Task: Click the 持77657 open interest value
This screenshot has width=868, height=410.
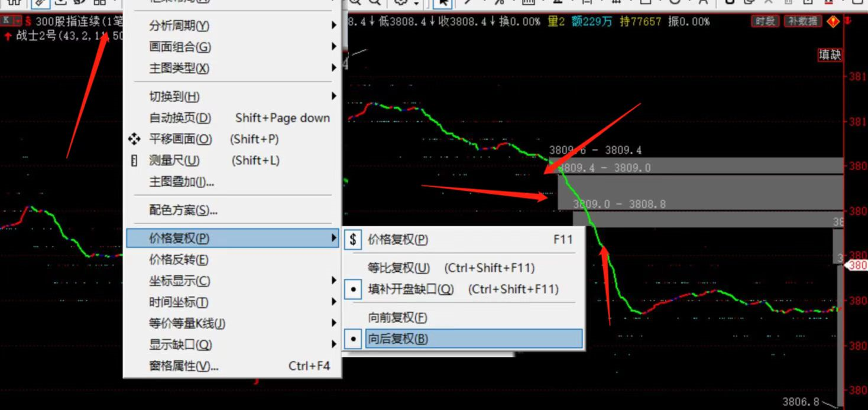Action: tap(640, 21)
